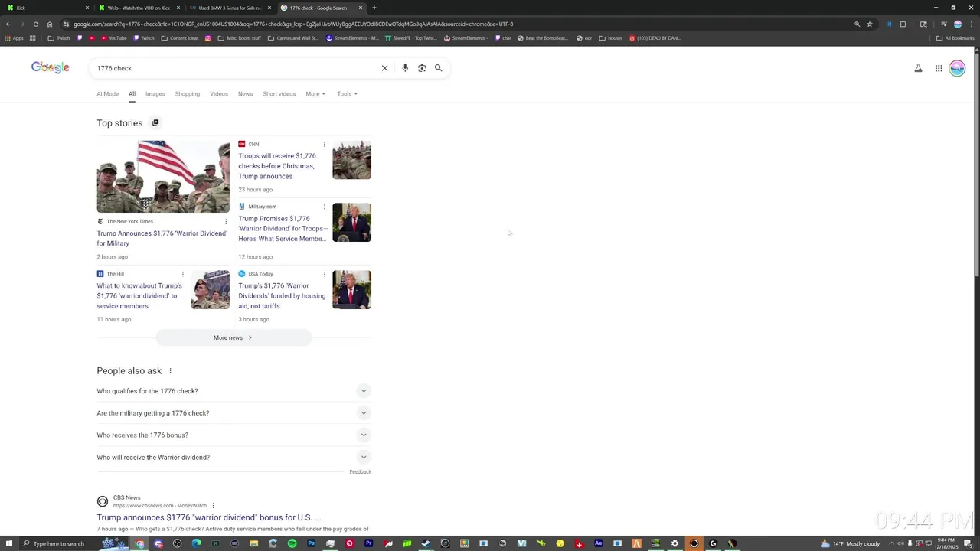Open options for USA Today story
This screenshot has width=980, height=551.
point(324,274)
